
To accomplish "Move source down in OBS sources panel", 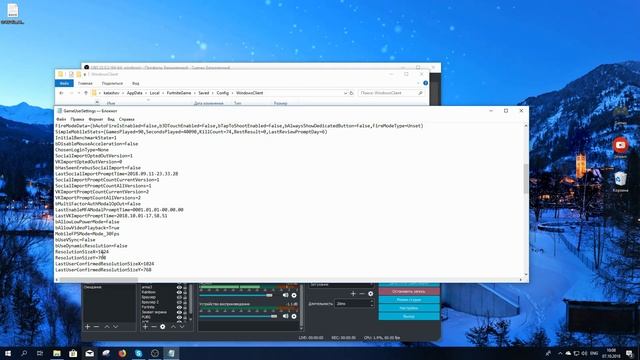I will point(182,327).
